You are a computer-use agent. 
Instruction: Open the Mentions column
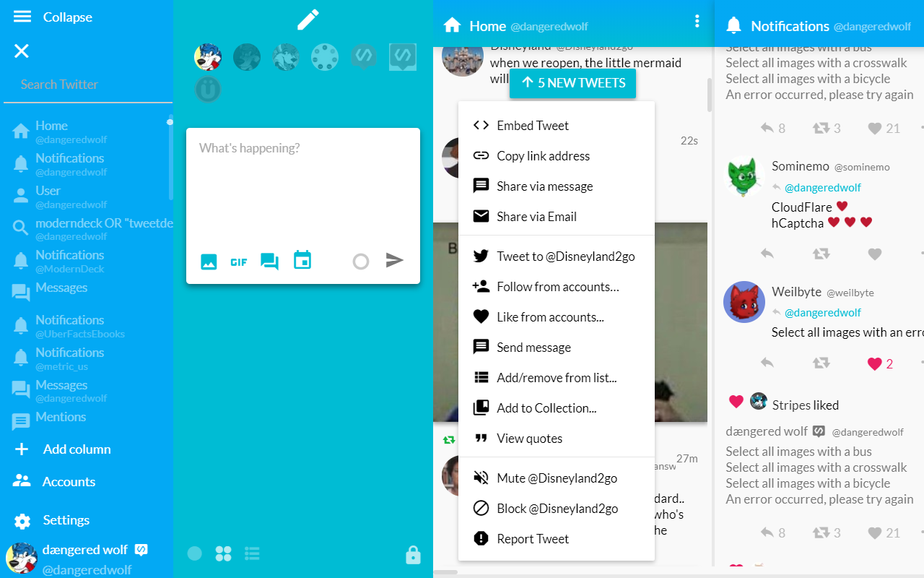(87, 418)
